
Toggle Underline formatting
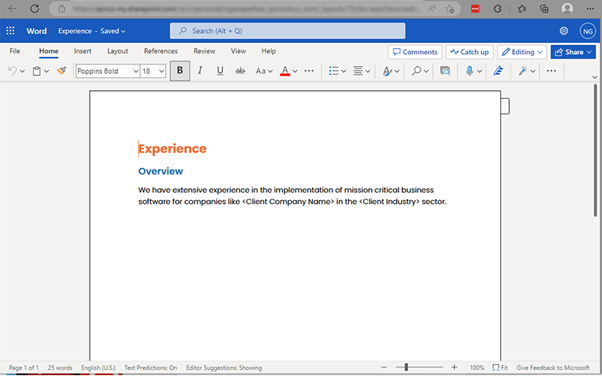(220, 71)
